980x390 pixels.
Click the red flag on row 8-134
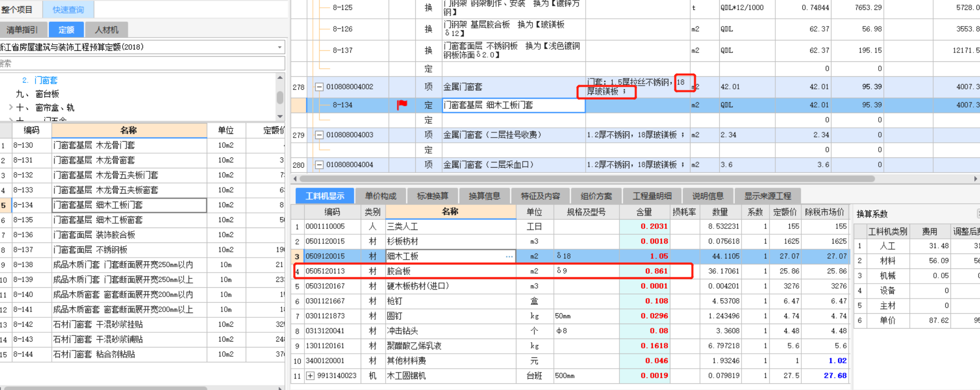pyautogui.click(x=402, y=105)
